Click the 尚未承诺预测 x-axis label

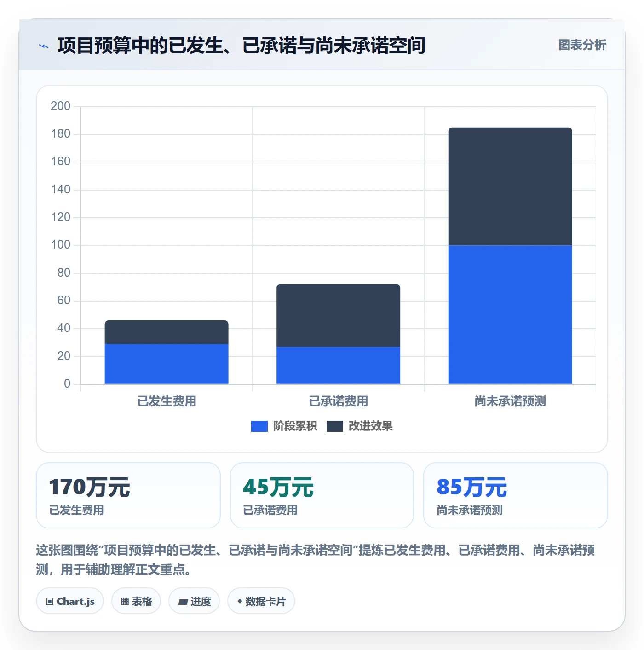click(x=510, y=401)
